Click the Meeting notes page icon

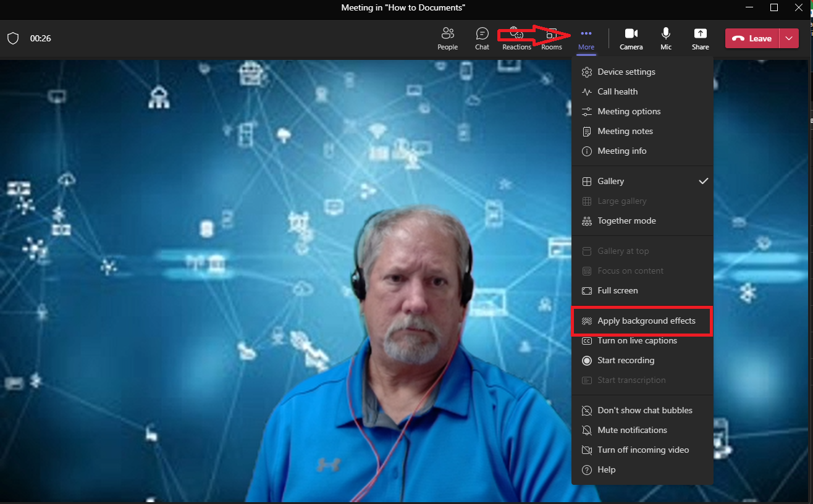pyautogui.click(x=587, y=131)
